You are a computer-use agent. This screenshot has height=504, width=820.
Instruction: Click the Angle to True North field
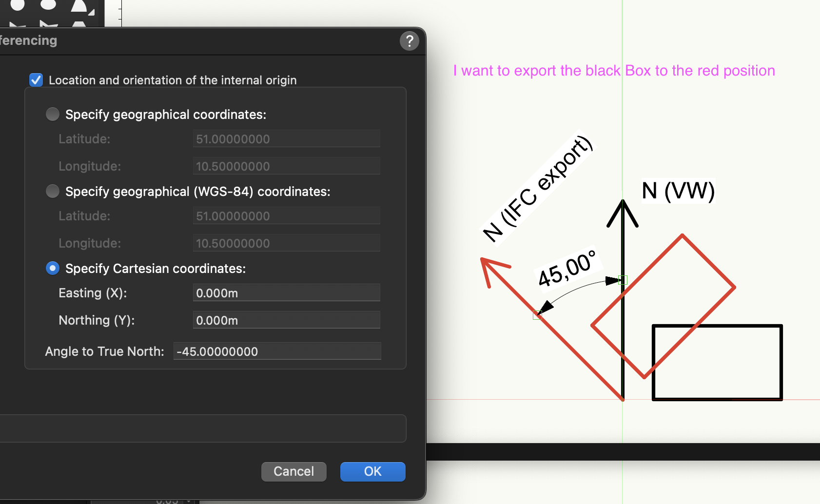276,351
